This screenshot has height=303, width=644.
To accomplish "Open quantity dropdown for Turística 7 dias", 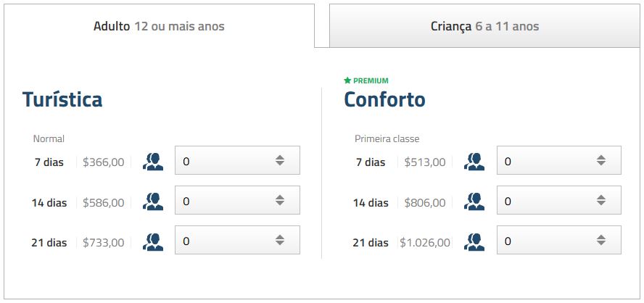I will point(237,161).
